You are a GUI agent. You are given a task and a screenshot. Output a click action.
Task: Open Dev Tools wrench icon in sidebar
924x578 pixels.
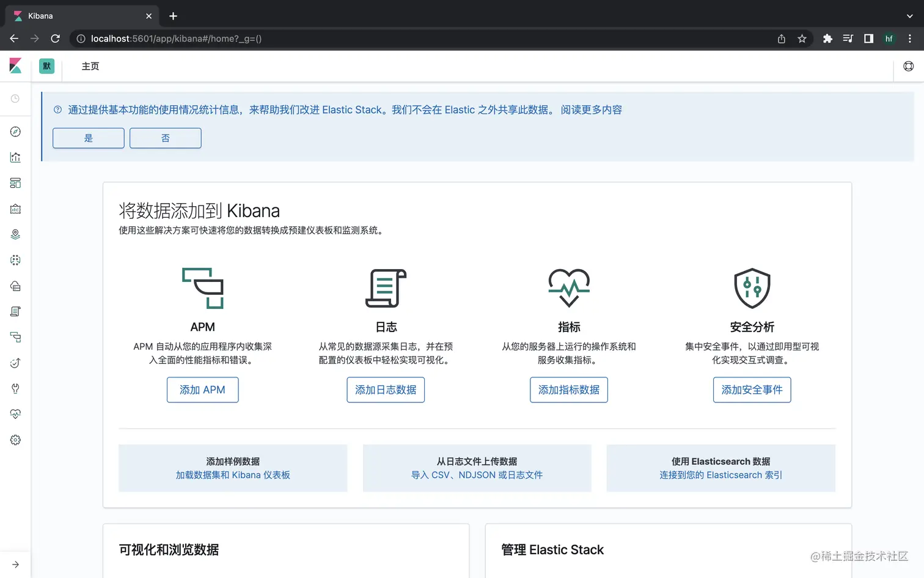[15, 389]
